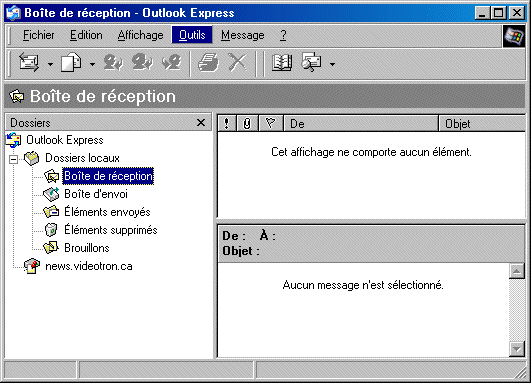Click the Delete X toolbar icon
531x383 pixels.
pos(237,63)
